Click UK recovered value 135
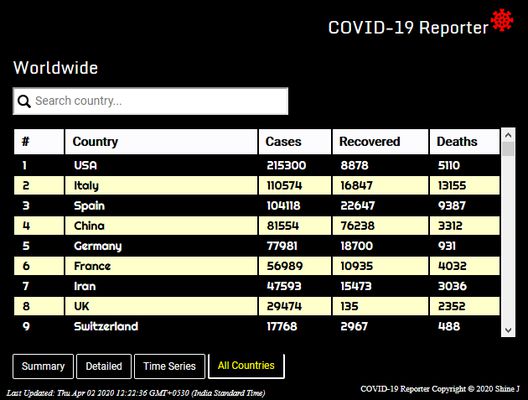Image resolution: width=528 pixels, height=400 pixels. 349,306
